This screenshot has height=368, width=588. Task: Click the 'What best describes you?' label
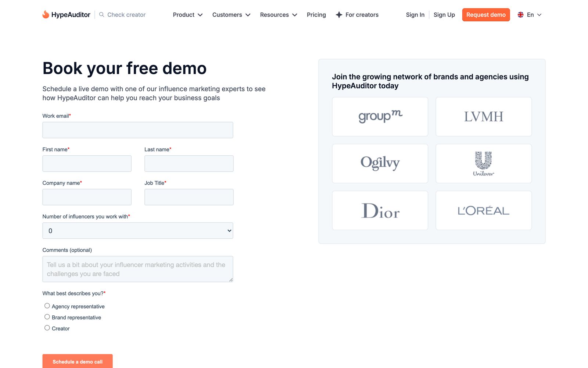tap(74, 293)
